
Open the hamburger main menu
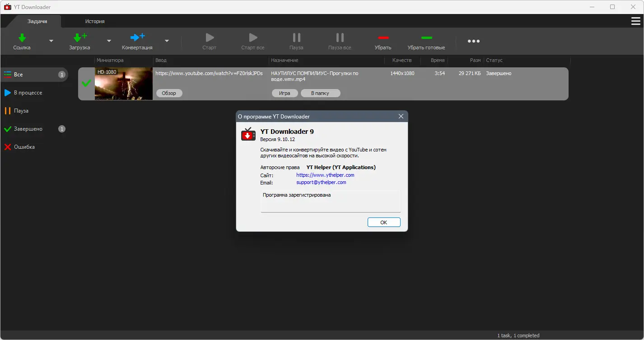[635, 21]
